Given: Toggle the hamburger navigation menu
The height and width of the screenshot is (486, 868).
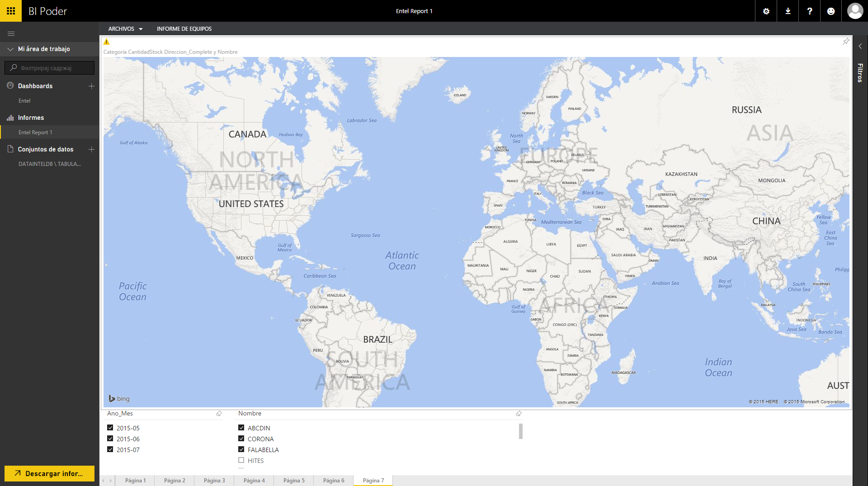Looking at the screenshot, I should 11,33.
